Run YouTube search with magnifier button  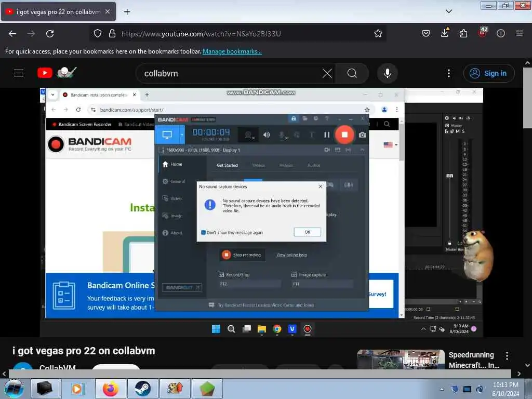pos(352,73)
